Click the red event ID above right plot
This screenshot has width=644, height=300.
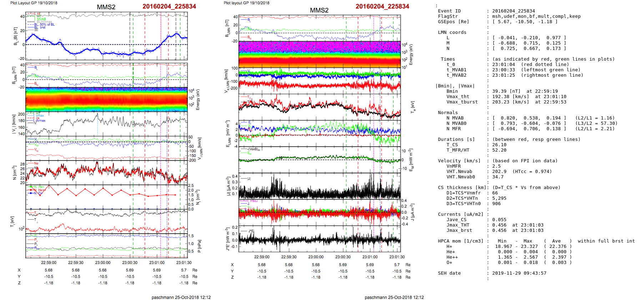coord(382,6)
